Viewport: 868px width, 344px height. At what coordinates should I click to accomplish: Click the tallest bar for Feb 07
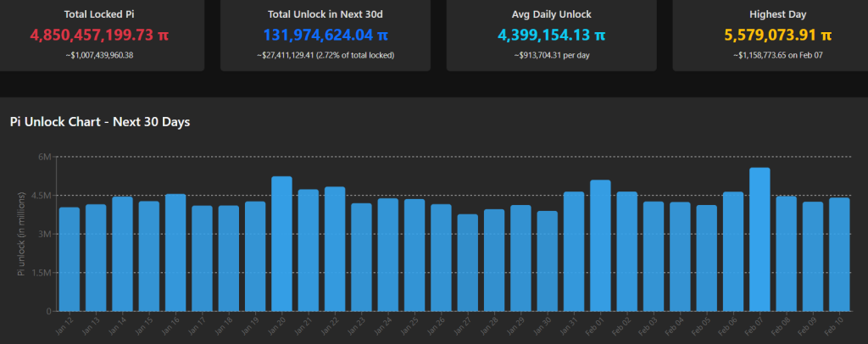pyautogui.click(x=759, y=241)
